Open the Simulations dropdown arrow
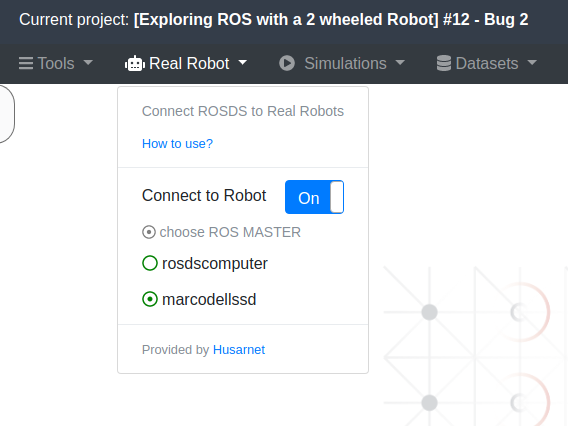This screenshot has height=426, width=568. (x=400, y=63)
